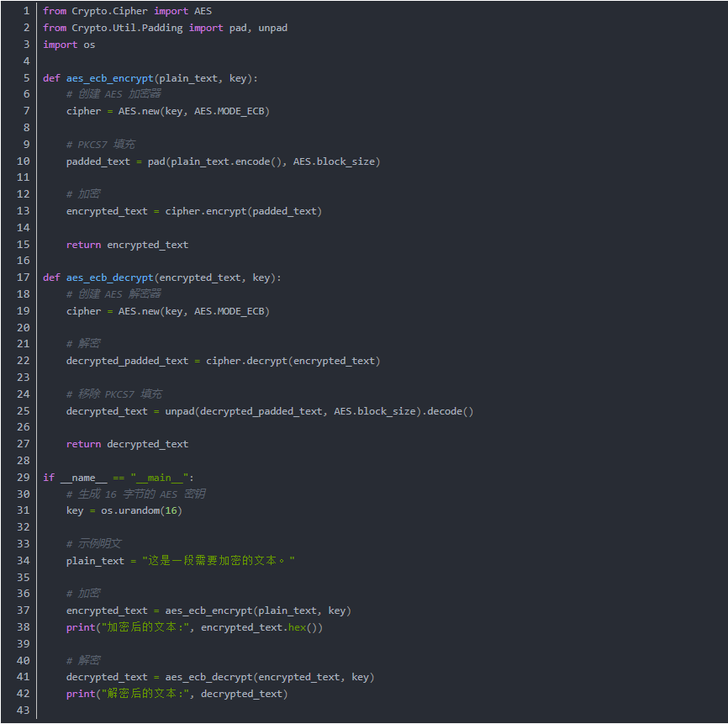This screenshot has height=724, width=728.
Task: Click 'AES.block_size' on line 10
Action: [x=334, y=161]
